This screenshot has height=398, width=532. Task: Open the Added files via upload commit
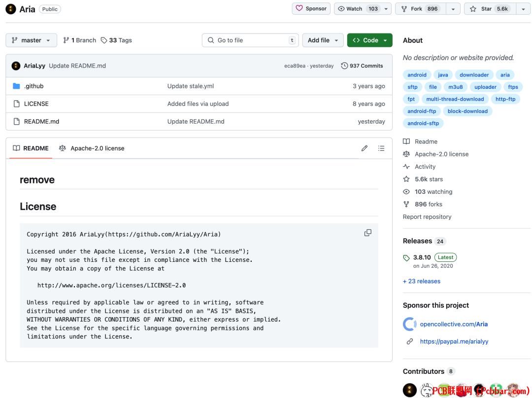tap(198, 104)
